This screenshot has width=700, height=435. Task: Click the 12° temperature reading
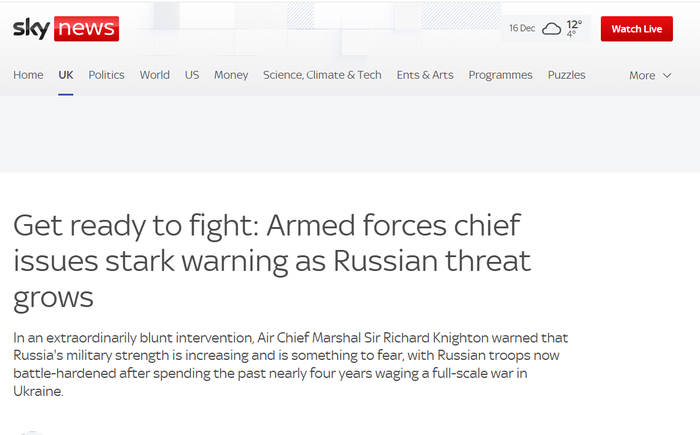click(x=574, y=24)
